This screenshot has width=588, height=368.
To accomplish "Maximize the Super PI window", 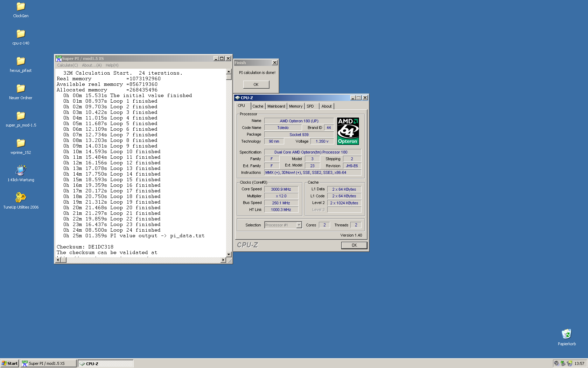I will (222, 59).
